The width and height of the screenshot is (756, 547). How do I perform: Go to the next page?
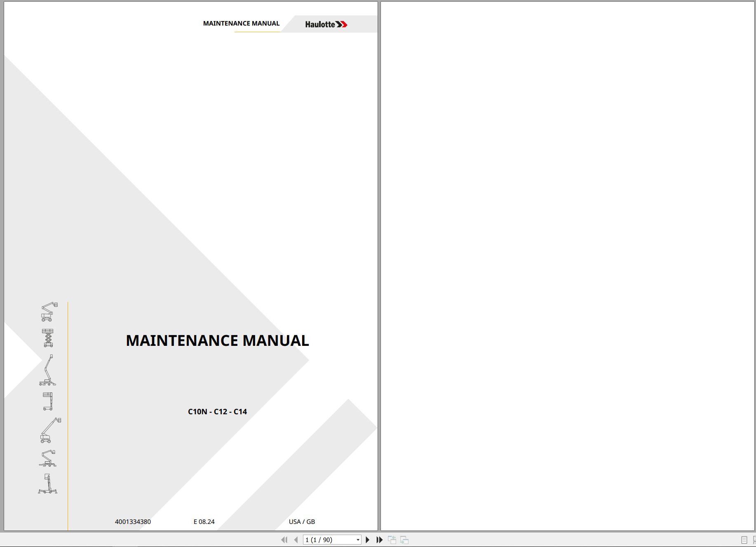click(x=368, y=540)
